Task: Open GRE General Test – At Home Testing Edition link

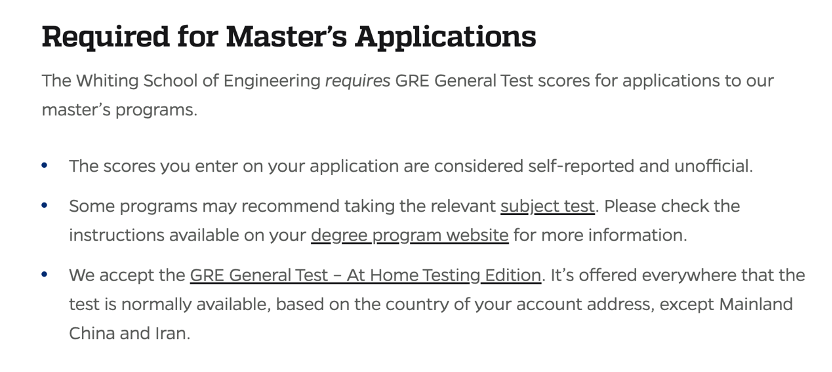Action: pos(365,275)
